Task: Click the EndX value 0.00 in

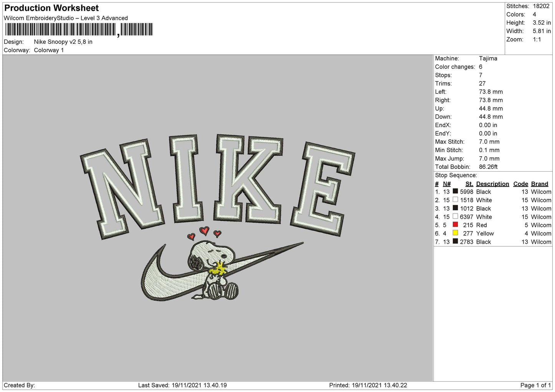Action: (x=488, y=125)
